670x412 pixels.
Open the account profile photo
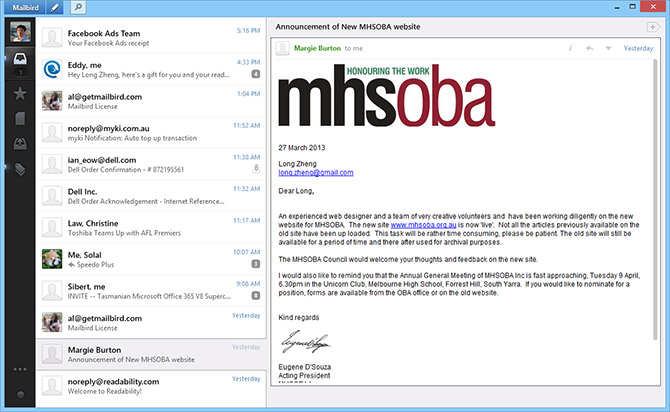click(21, 32)
